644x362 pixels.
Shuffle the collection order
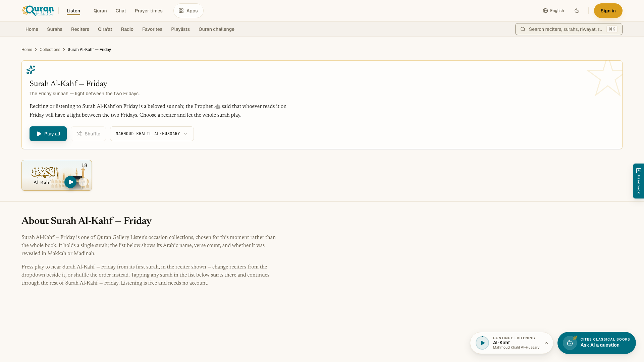click(88, 134)
